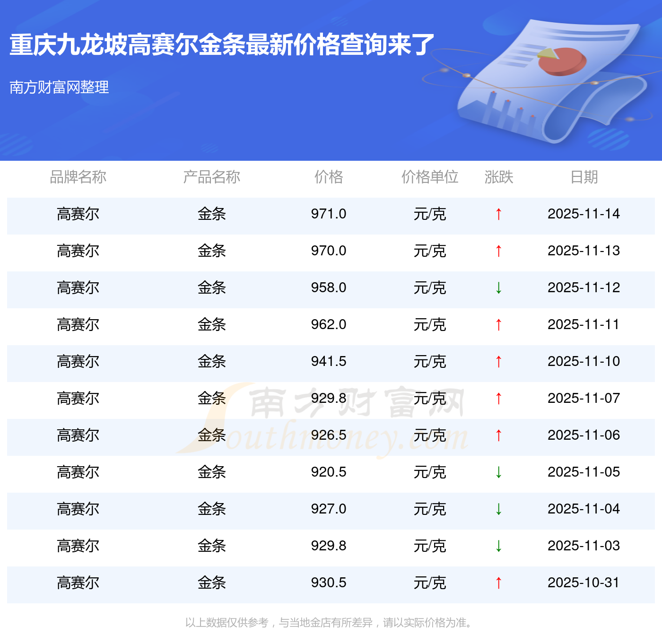The height and width of the screenshot is (644, 662).
Task: Click the red up arrow for 2025-11-14
Action: [498, 214]
